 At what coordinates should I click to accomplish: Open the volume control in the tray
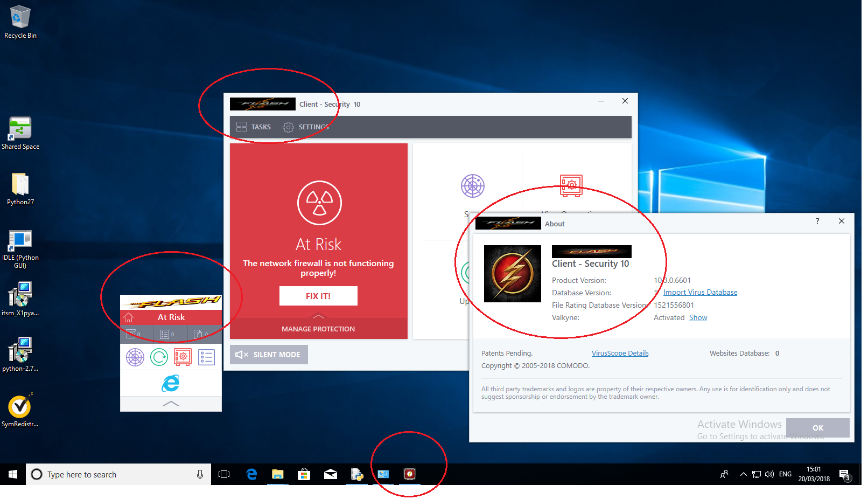coord(769,474)
